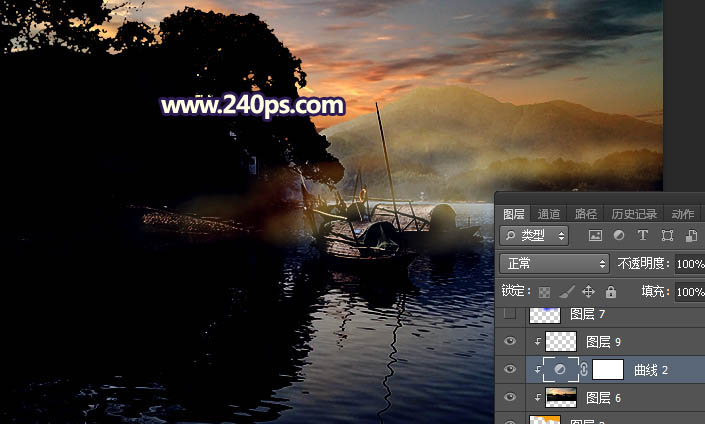This screenshot has height=424, width=705.
Task: Toggle visibility of 图层 6
Action: (511, 398)
